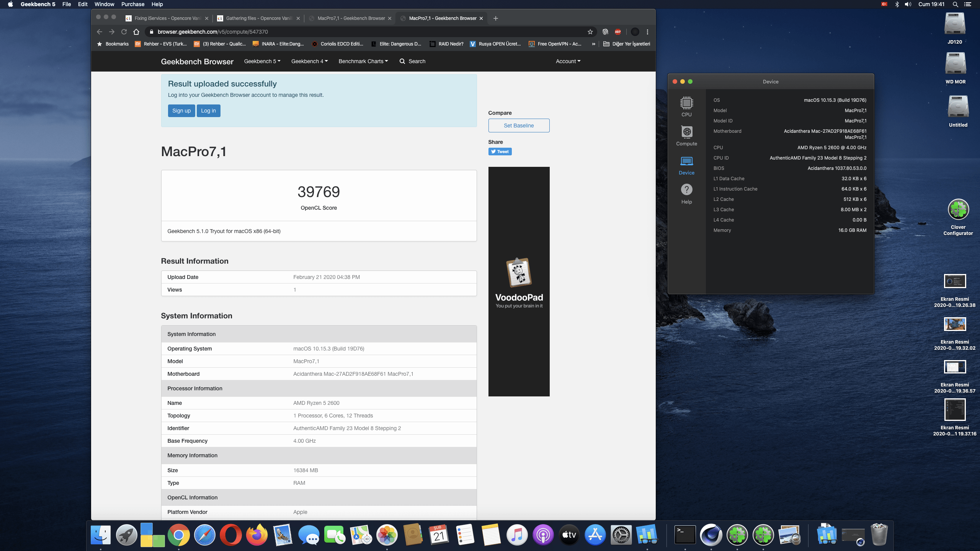Image resolution: width=980 pixels, height=551 pixels.
Task: Click the Set Baseline button
Action: point(518,126)
